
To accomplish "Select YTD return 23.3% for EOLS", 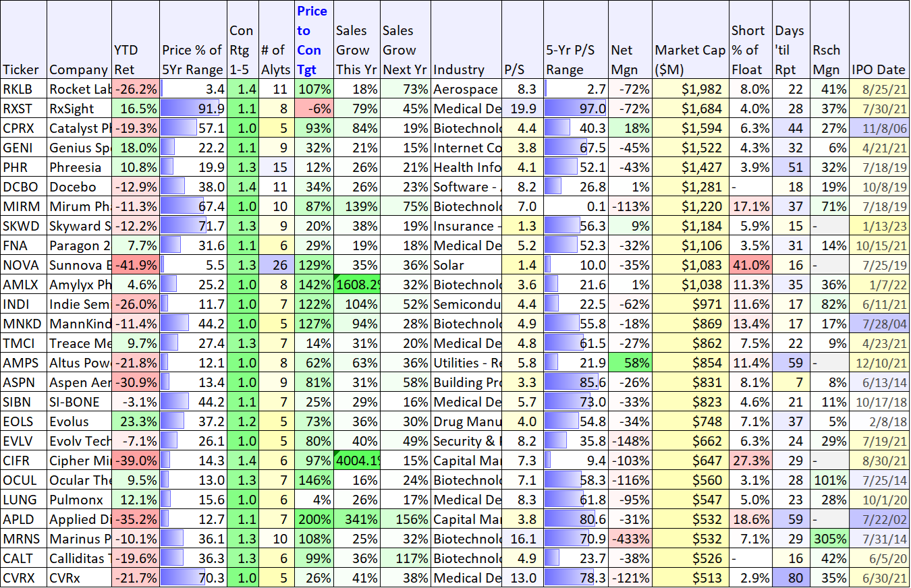I will 136,421.
